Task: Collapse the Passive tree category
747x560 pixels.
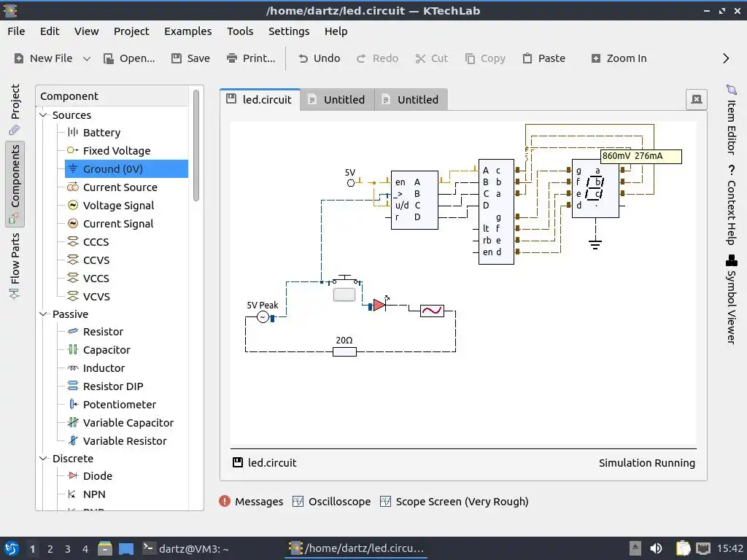Action: (x=43, y=314)
